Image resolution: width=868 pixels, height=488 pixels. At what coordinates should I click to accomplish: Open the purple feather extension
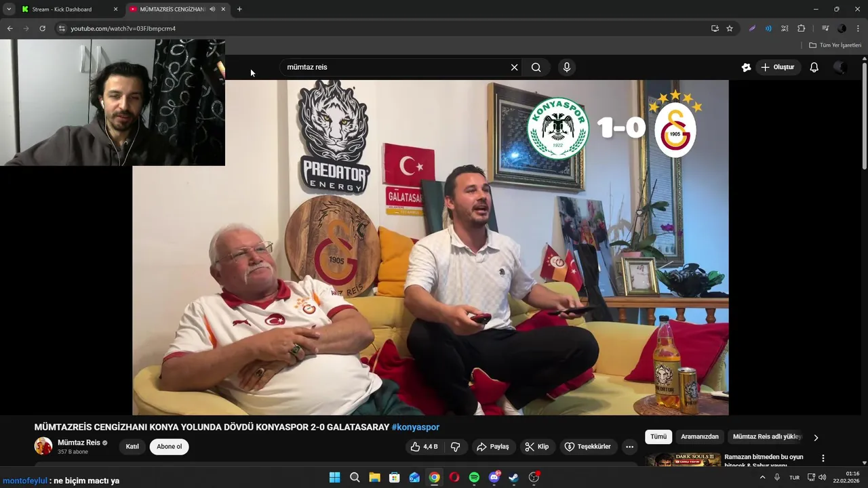click(752, 28)
